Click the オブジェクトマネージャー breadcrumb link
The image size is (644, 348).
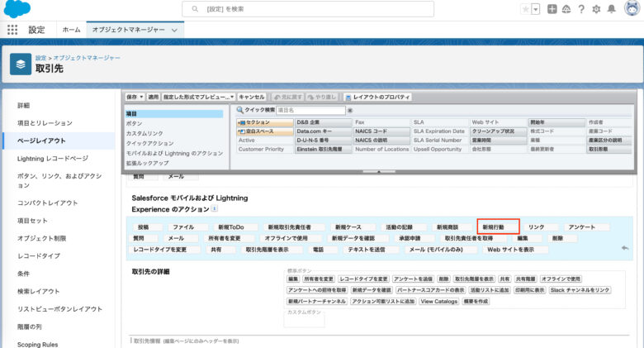coord(87,58)
